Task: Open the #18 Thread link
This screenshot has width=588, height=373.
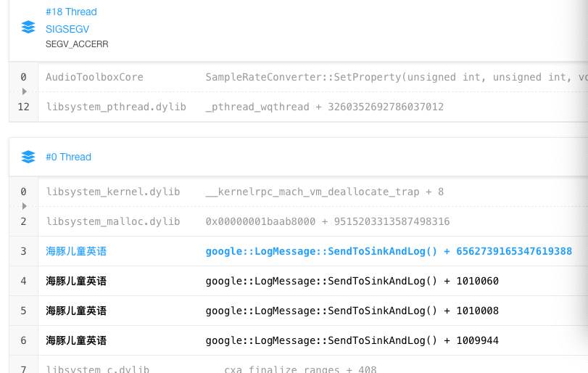Action: 71,12
